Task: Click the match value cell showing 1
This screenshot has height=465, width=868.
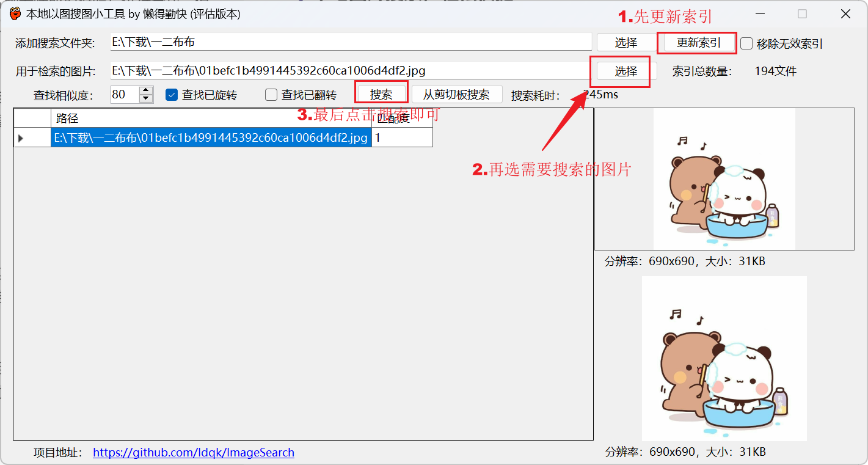Action: [402, 137]
